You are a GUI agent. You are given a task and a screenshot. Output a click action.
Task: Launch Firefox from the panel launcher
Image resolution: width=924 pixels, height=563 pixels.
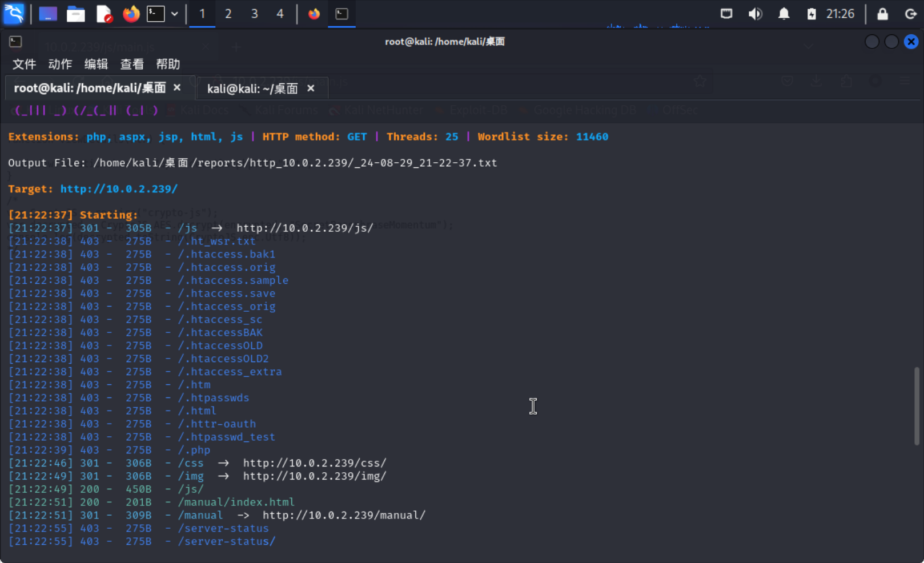click(131, 14)
